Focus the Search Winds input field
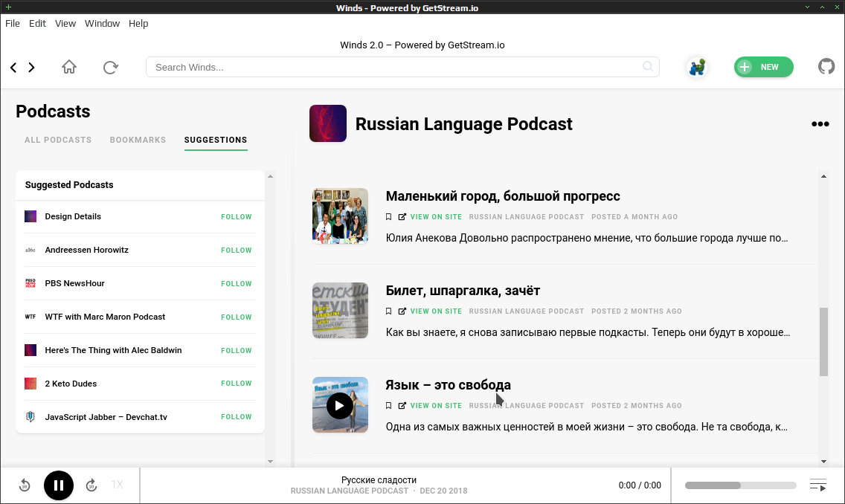 402,67
